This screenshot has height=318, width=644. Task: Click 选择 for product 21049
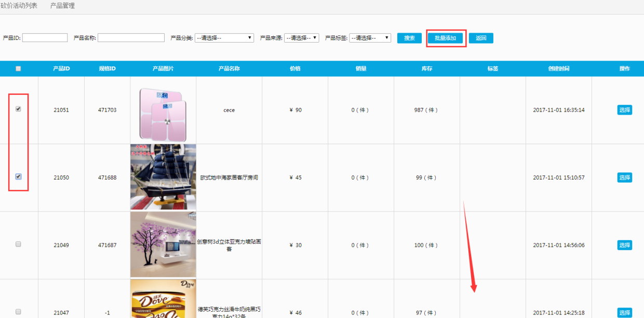624,245
